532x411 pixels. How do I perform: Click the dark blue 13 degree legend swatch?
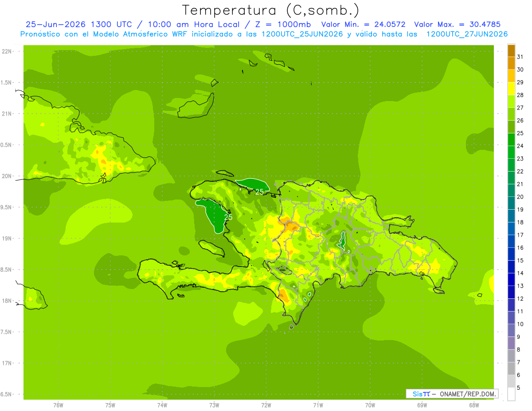click(x=511, y=280)
